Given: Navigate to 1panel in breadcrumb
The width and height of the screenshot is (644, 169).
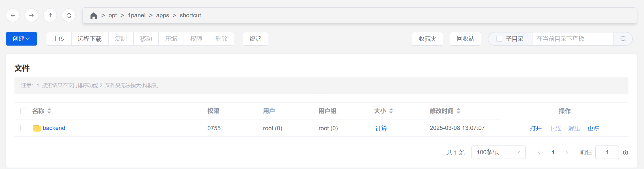Looking at the screenshot, I should click(x=137, y=15).
